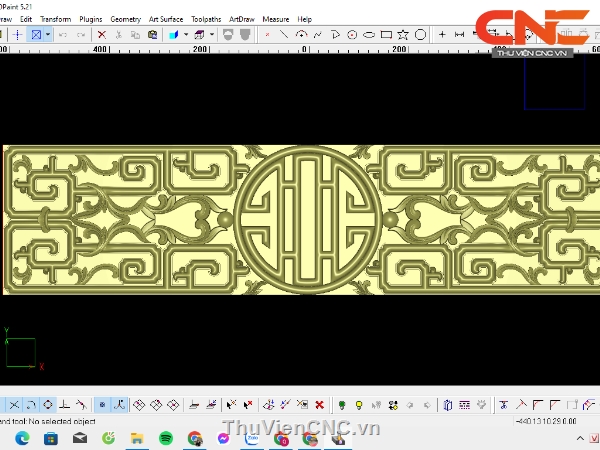Open Microsoft Edge from the taskbar
Image resolution: width=600 pixels, height=450 pixels.
point(22,439)
